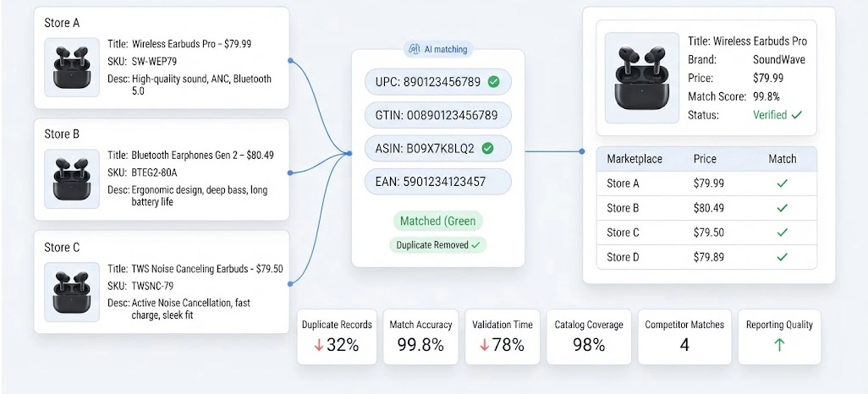Click the green up arrow in Reporting Quality
This screenshot has width=868, height=394.
[779, 345]
